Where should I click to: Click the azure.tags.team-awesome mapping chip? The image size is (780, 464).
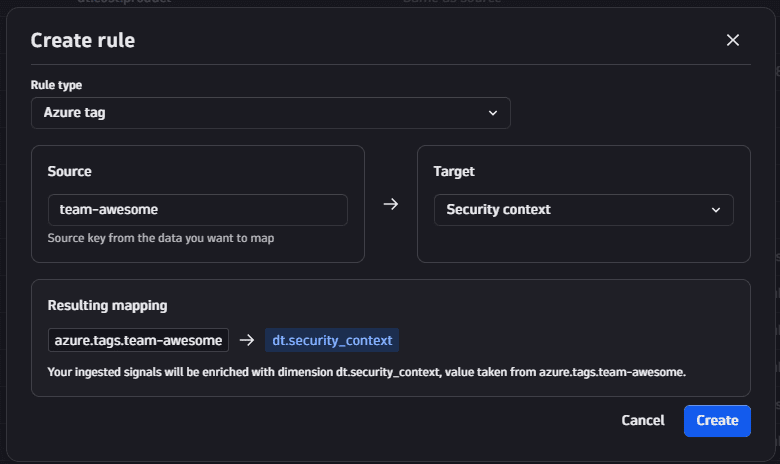(138, 340)
